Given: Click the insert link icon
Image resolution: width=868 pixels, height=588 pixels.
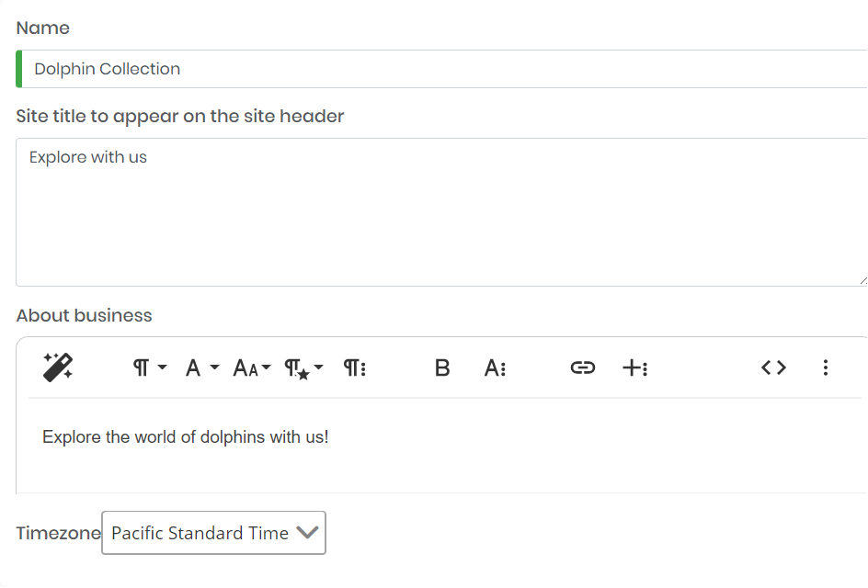Looking at the screenshot, I should click(582, 367).
